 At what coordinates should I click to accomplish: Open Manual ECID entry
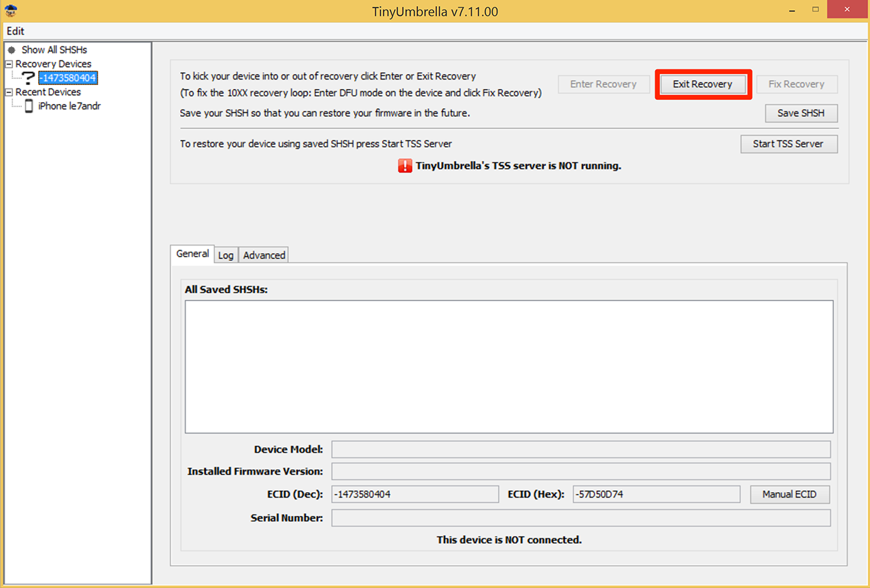pyautogui.click(x=789, y=494)
